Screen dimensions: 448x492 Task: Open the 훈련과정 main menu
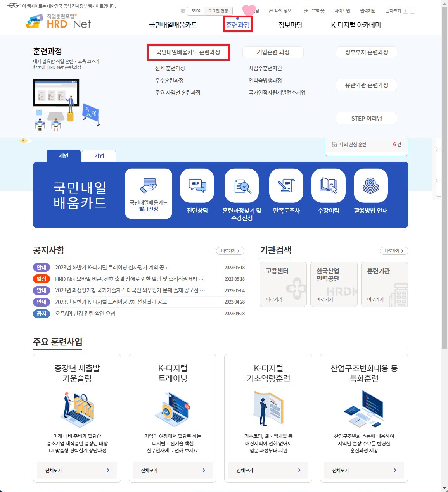(x=238, y=25)
